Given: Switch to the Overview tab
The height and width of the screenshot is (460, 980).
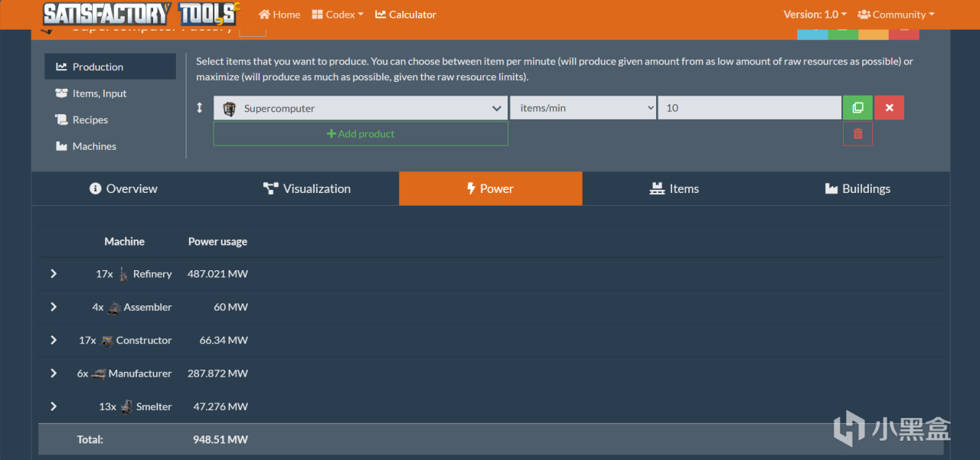Looking at the screenshot, I should [123, 188].
